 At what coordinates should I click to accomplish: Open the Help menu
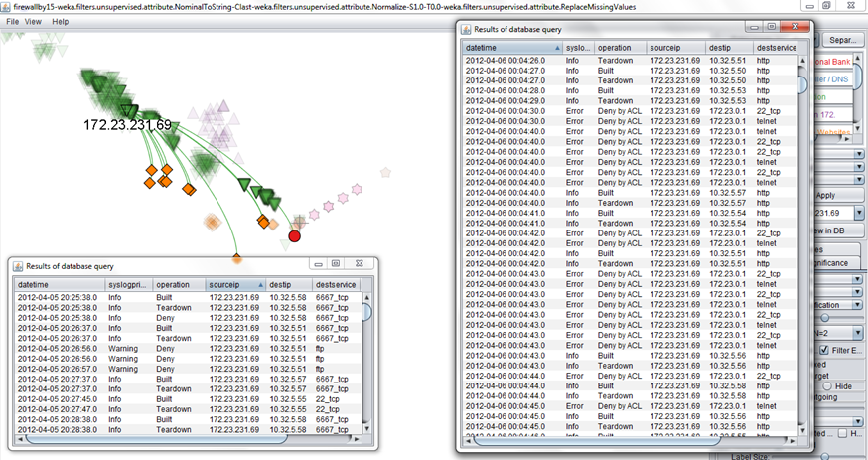click(61, 21)
